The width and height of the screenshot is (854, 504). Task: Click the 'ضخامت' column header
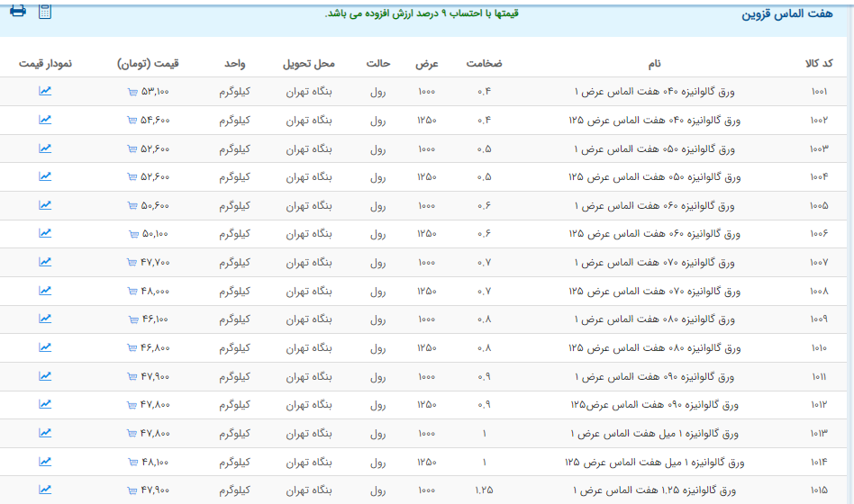click(x=484, y=63)
